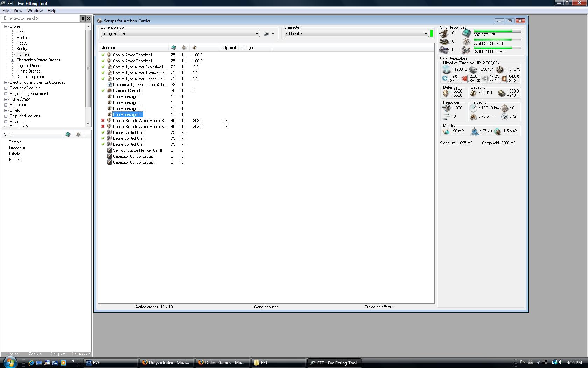Expand the Ship Modifications node

[x=6, y=116]
